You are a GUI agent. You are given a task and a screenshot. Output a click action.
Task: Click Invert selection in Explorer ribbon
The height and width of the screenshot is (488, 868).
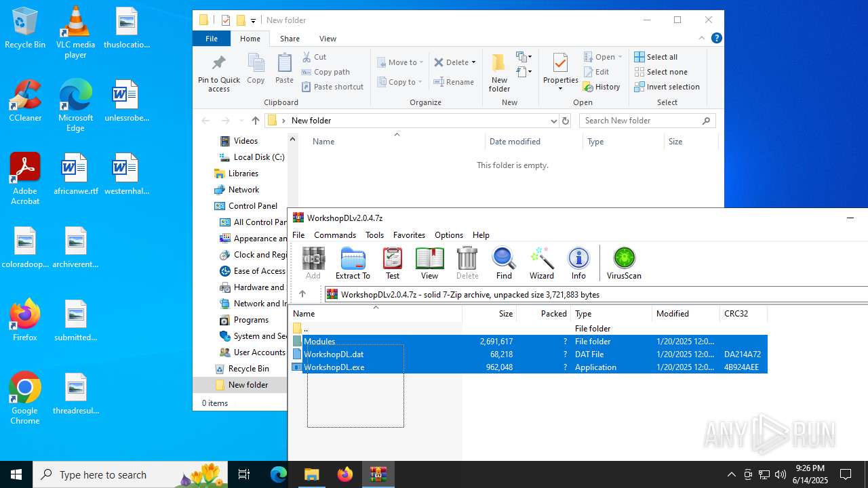pyautogui.click(x=667, y=87)
